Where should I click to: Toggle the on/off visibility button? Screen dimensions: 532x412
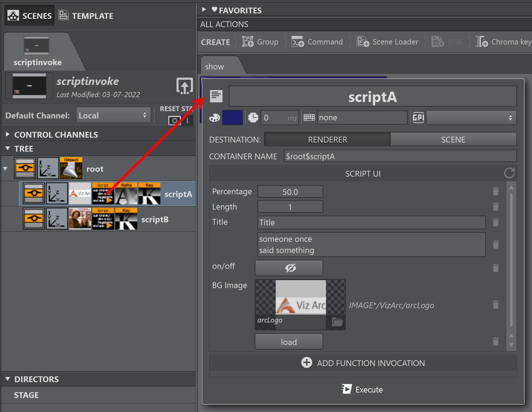[289, 268]
